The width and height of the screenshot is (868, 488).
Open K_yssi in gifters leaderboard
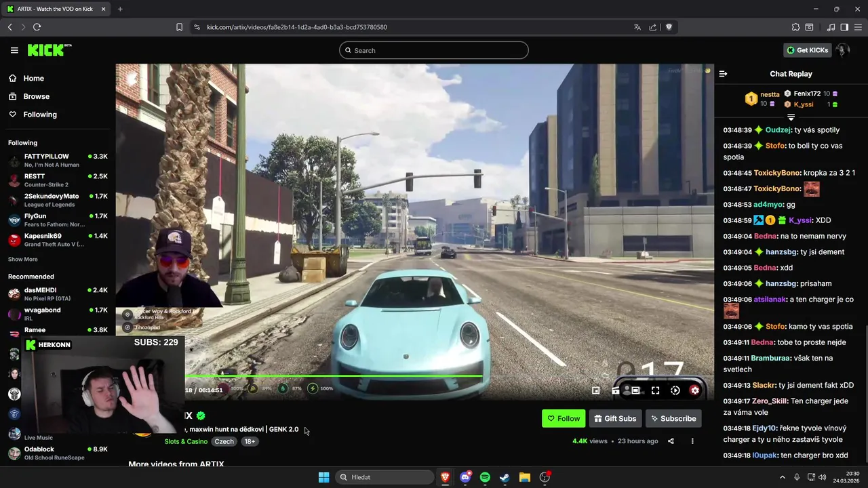(x=803, y=104)
